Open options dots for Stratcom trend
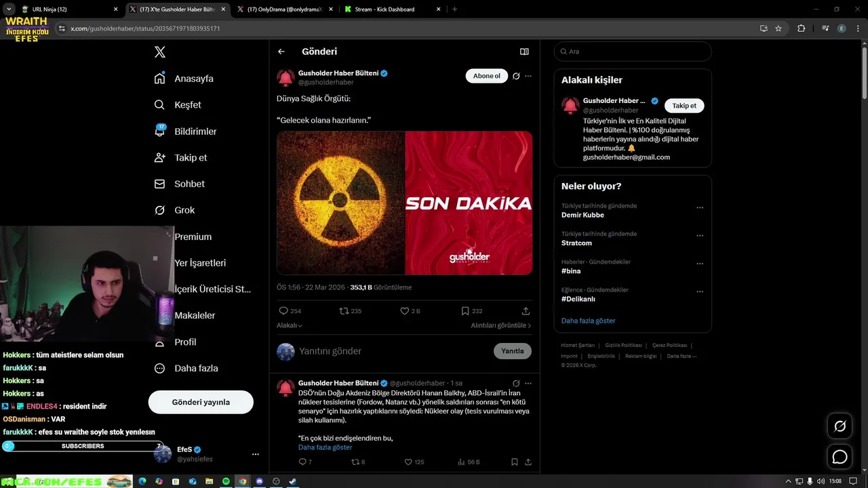Viewport: 868px width, 488px height. [x=700, y=236]
